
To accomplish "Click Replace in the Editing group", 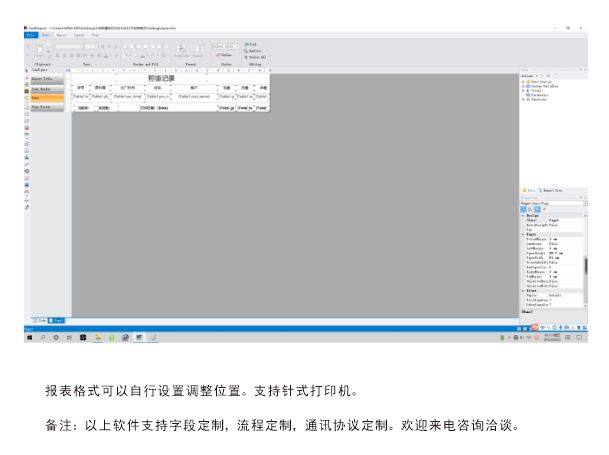I will coord(253,51).
